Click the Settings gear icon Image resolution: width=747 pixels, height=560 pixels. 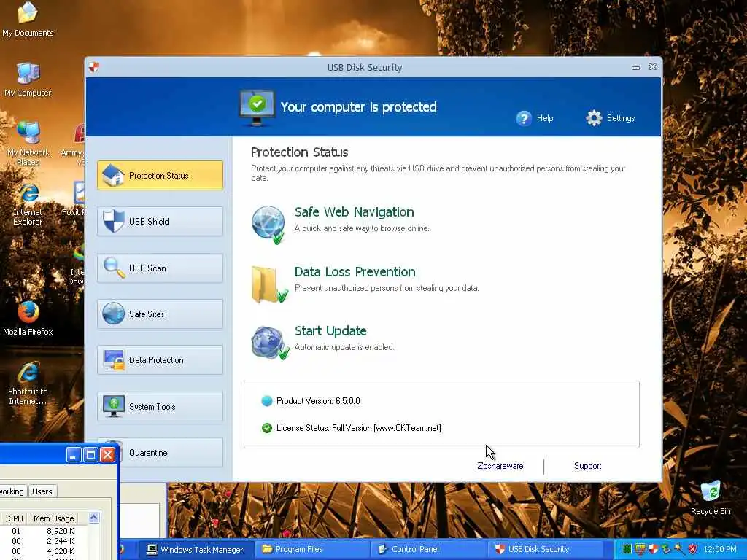594,117
